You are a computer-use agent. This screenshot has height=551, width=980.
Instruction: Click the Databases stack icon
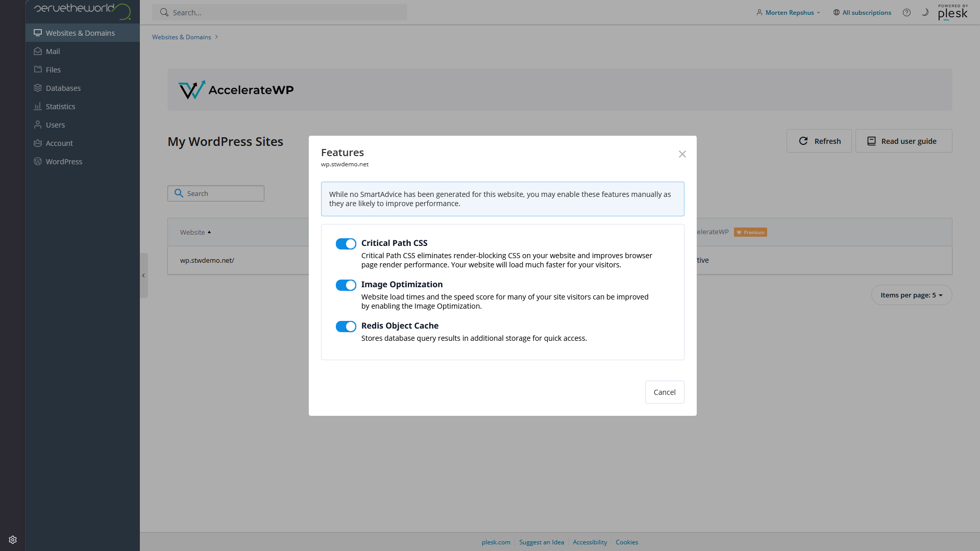pos(38,88)
